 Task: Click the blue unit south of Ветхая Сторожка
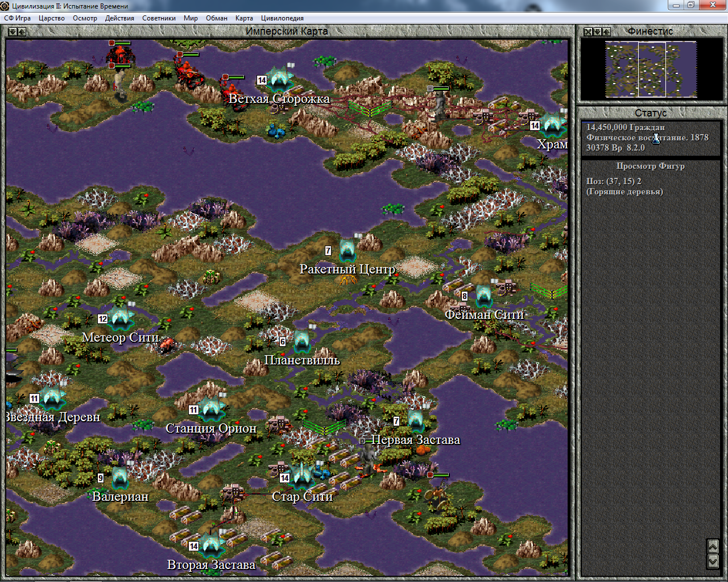coord(277,131)
